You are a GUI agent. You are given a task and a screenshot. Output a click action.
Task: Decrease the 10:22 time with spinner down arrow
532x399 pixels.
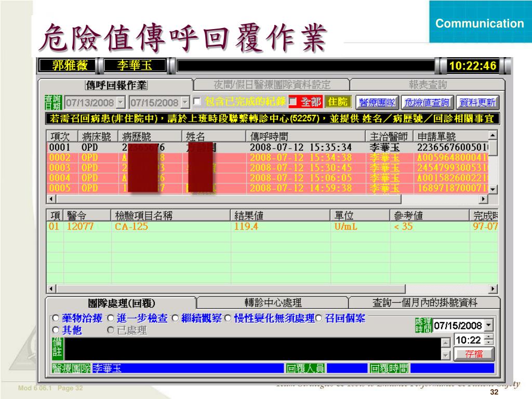click(488, 342)
